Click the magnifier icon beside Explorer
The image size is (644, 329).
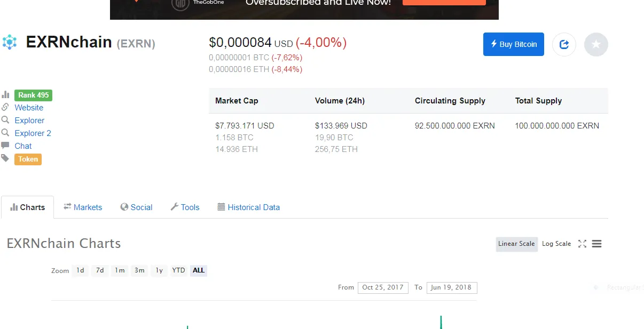click(5, 120)
